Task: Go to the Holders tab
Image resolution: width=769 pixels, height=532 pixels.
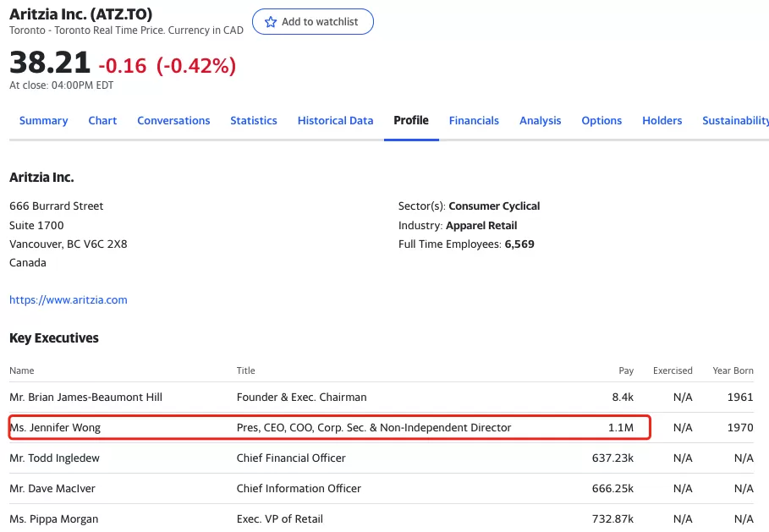Action: [x=662, y=121]
